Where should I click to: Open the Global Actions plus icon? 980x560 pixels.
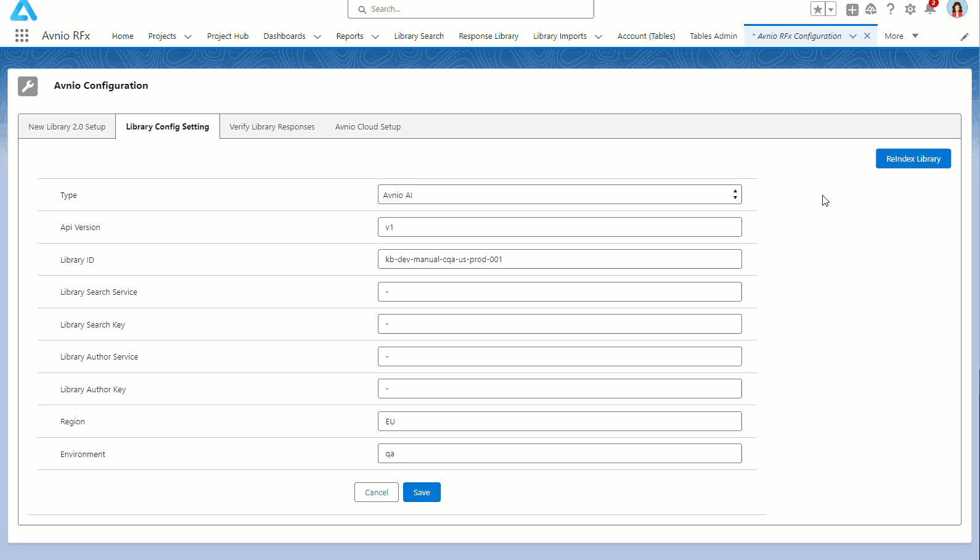tap(852, 9)
